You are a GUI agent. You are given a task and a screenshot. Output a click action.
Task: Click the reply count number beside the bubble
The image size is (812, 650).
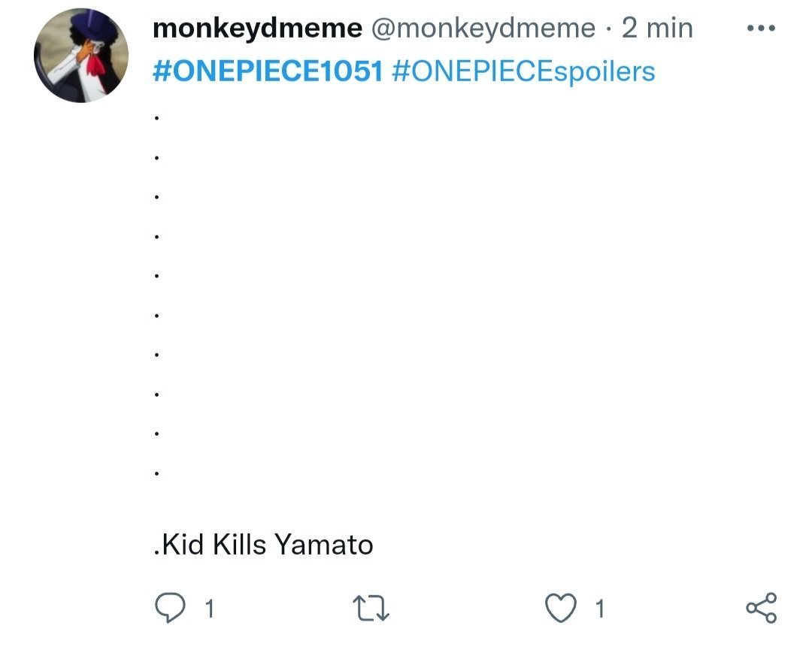click(x=209, y=609)
